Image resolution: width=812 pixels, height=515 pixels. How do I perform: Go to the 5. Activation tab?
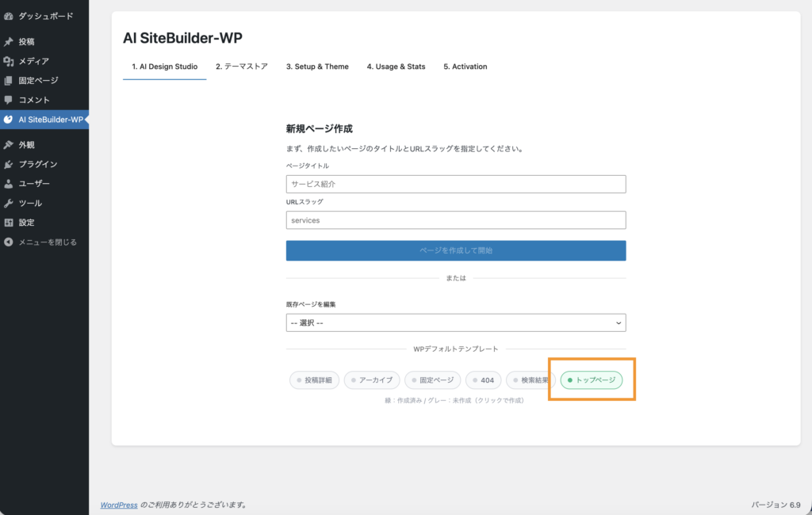click(x=465, y=67)
